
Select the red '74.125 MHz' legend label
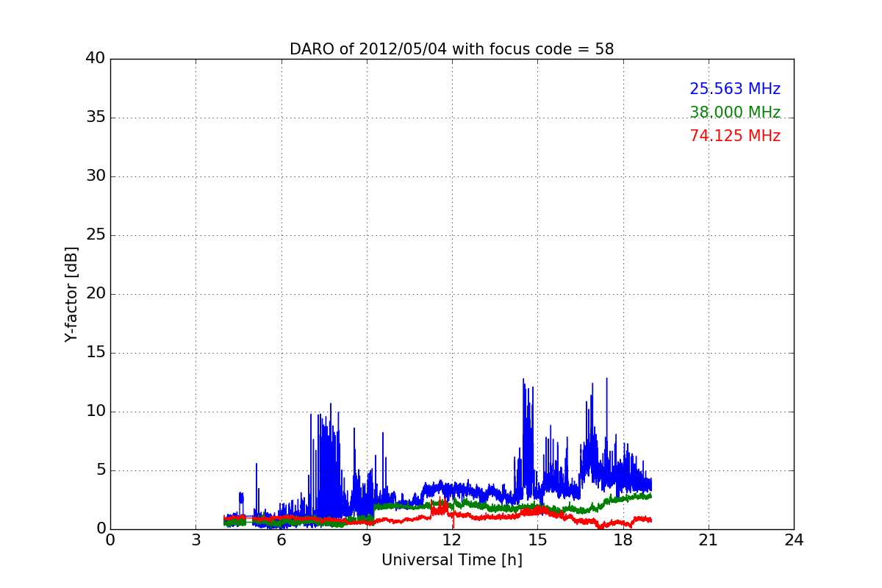[735, 136]
